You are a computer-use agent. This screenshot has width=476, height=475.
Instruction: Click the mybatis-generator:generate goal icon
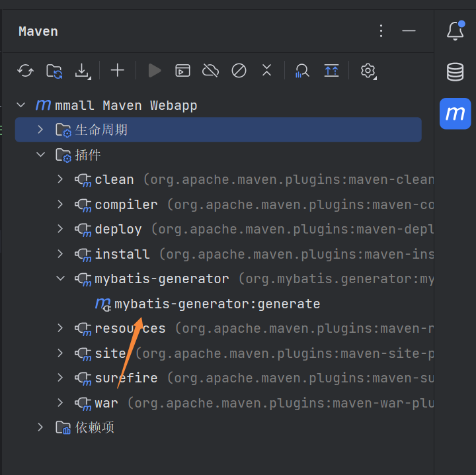click(x=103, y=304)
